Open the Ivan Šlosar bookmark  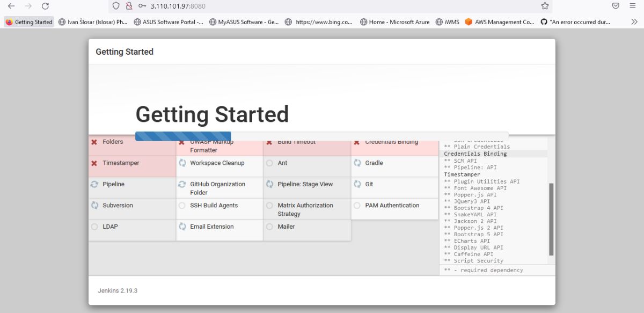click(93, 22)
